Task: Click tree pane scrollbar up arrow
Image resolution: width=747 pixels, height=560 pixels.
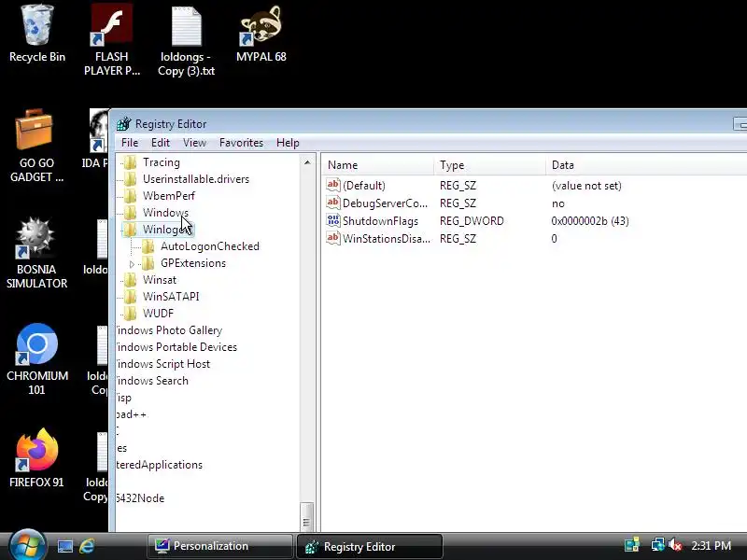Action: [x=307, y=162]
